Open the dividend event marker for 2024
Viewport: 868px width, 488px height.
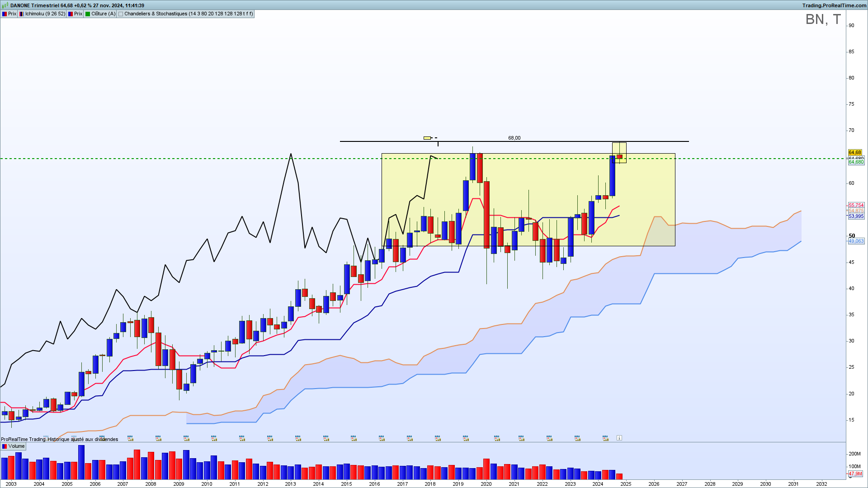click(606, 438)
